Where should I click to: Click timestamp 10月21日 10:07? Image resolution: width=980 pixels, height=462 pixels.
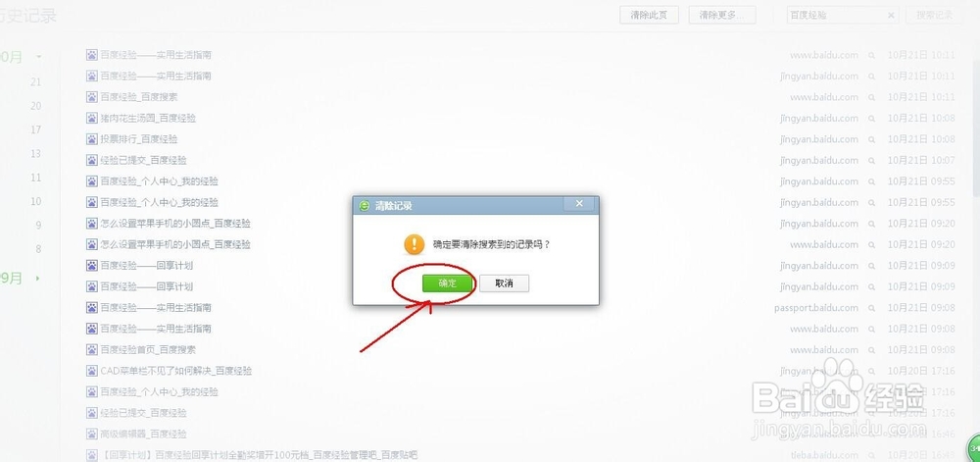coord(921,160)
